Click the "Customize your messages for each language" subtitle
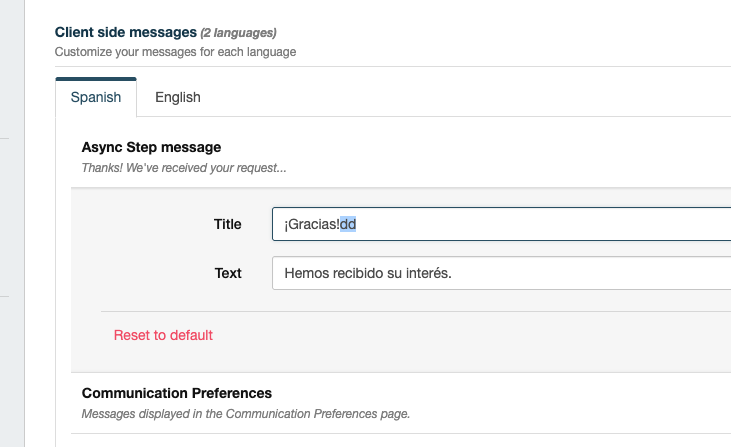Image resolution: width=731 pixels, height=447 pixels. point(175,52)
